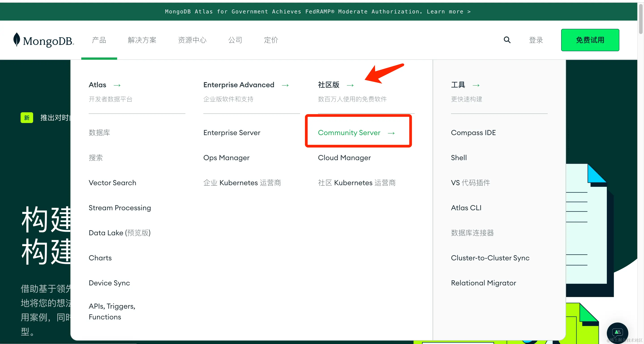Screen dimensions: 644x344
Task: Click the 登录 link
Action: coord(536,40)
